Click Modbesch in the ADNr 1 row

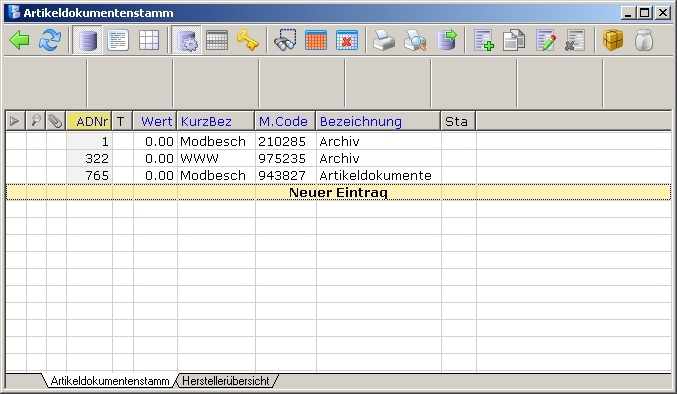[x=213, y=141]
